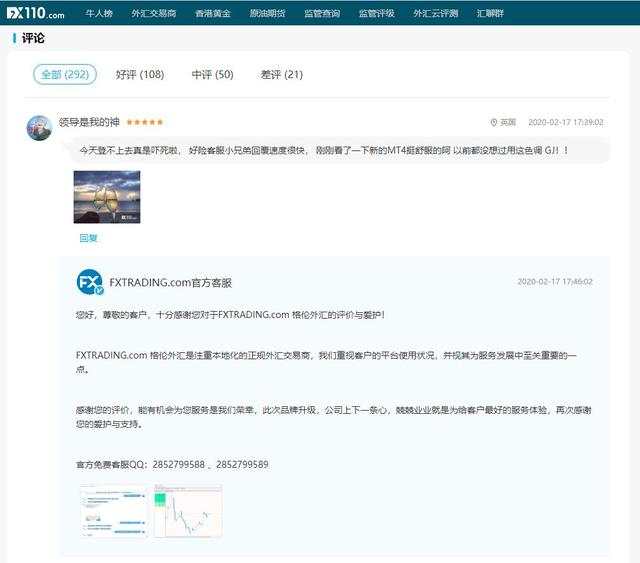Viewport: 640px width, 563px height.
Task: Select the 全部 (292) comments tab
Action: [65, 74]
